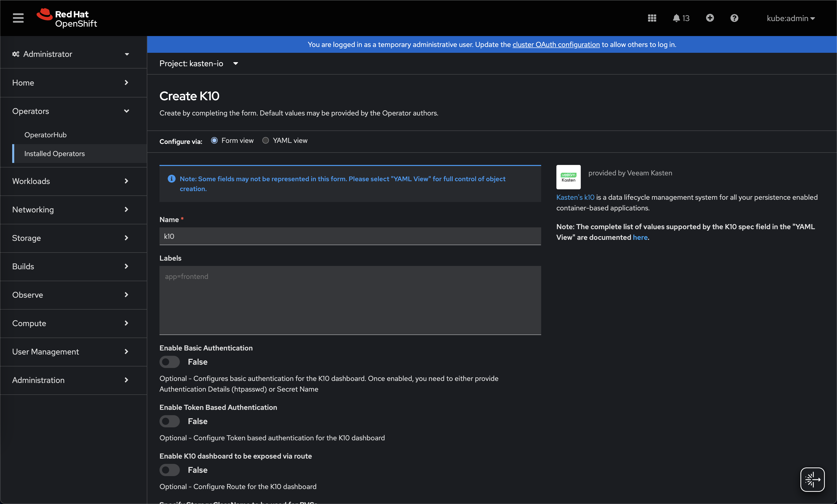The image size is (837, 504).
Task: Open Installed Operators in the sidebar
Action: point(79,153)
